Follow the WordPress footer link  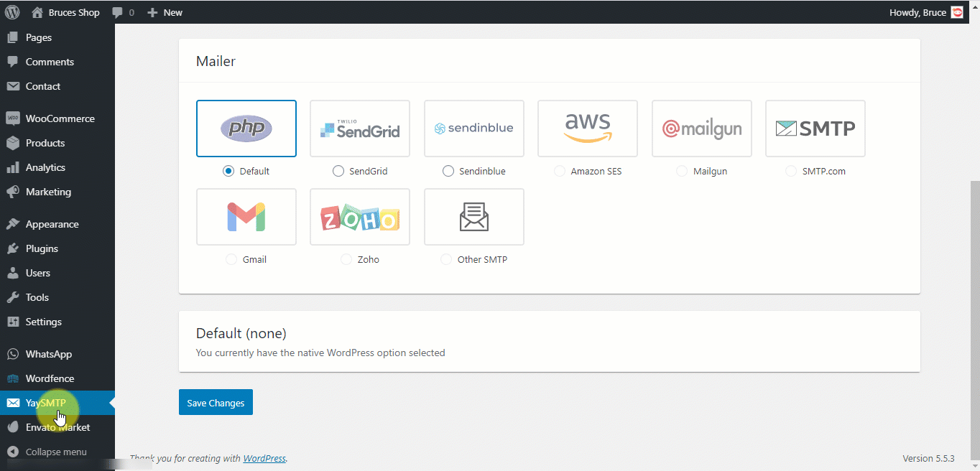(x=264, y=458)
